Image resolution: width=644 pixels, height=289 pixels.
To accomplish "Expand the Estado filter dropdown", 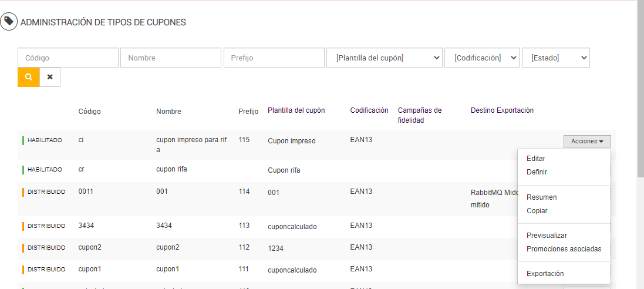I will [555, 58].
